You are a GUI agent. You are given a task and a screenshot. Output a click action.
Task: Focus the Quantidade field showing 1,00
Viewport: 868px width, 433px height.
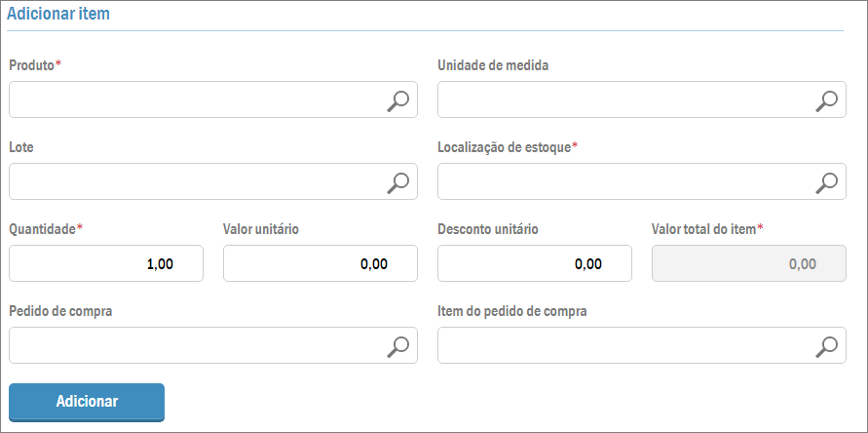pos(106,264)
